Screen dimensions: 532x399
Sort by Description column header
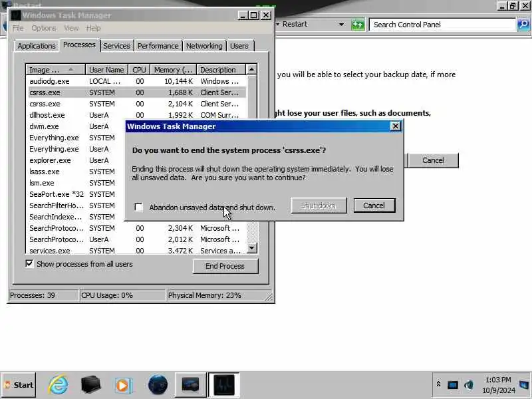(221, 70)
